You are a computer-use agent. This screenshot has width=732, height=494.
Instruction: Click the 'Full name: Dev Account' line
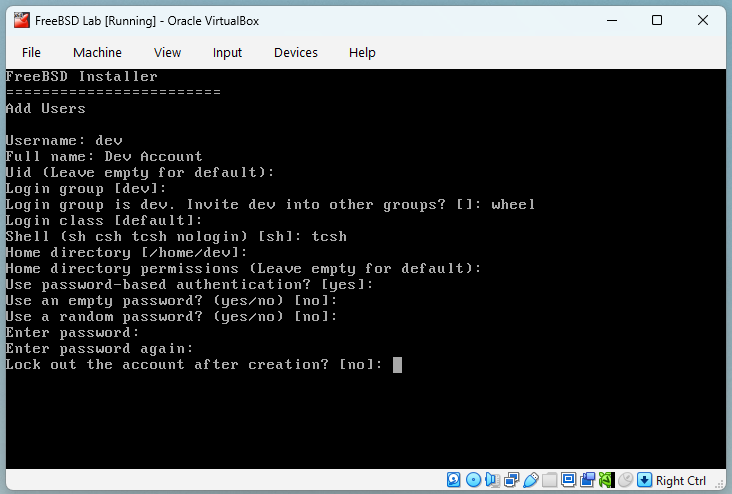point(104,156)
